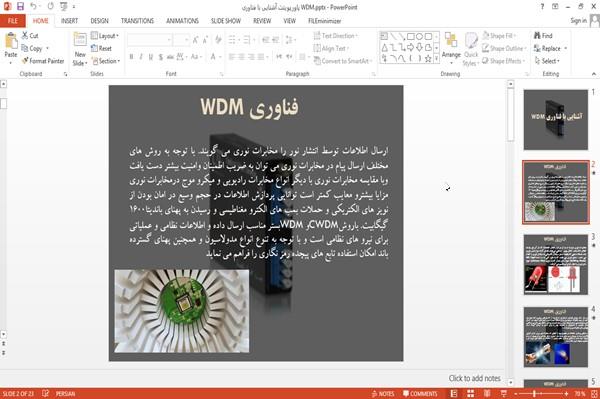
Task: Switch to the INSERT tab
Action: (69, 21)
